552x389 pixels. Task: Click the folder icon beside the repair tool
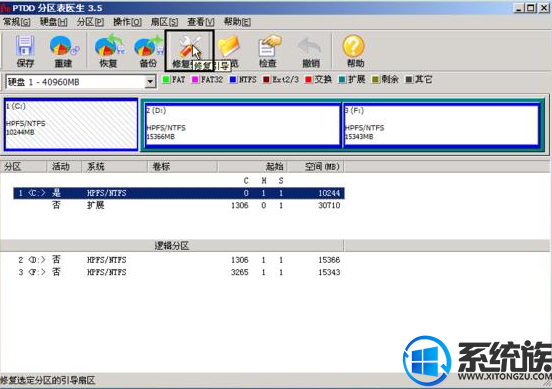click(229, 46)
